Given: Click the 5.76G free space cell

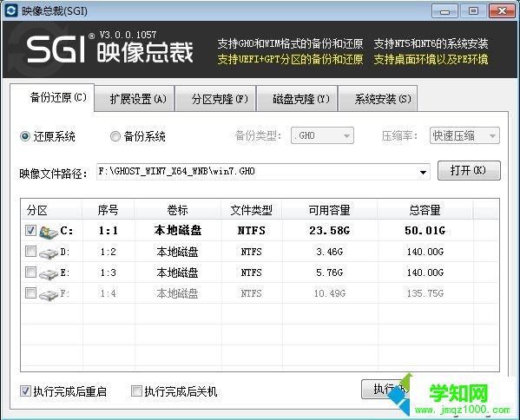Looking at the screenshot, I should coord(330,272).
